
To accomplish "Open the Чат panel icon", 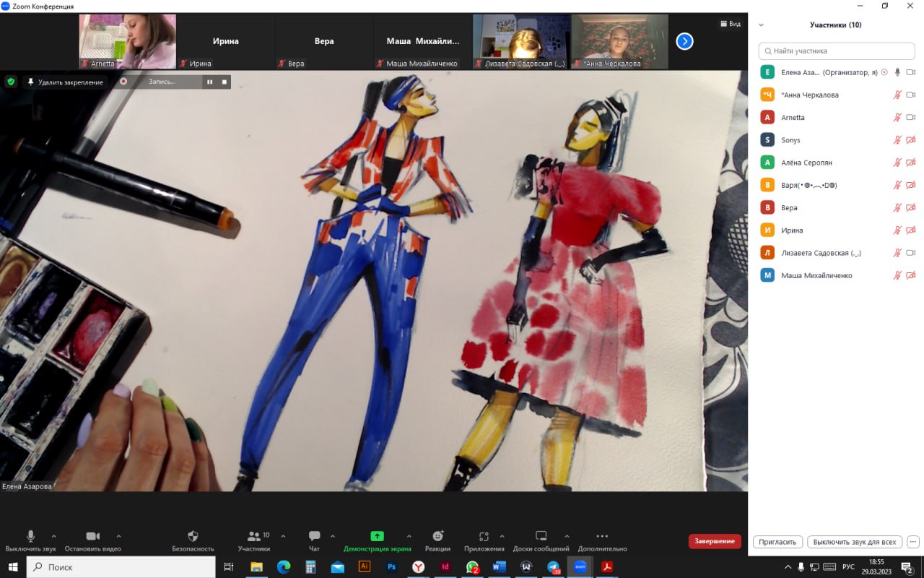I will [x=314, y=537].
